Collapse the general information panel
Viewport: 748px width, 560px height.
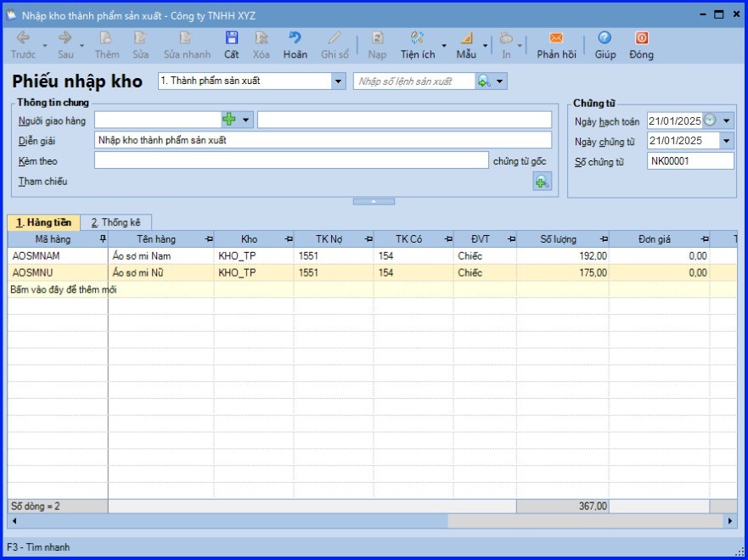click(x=374, y=201)
